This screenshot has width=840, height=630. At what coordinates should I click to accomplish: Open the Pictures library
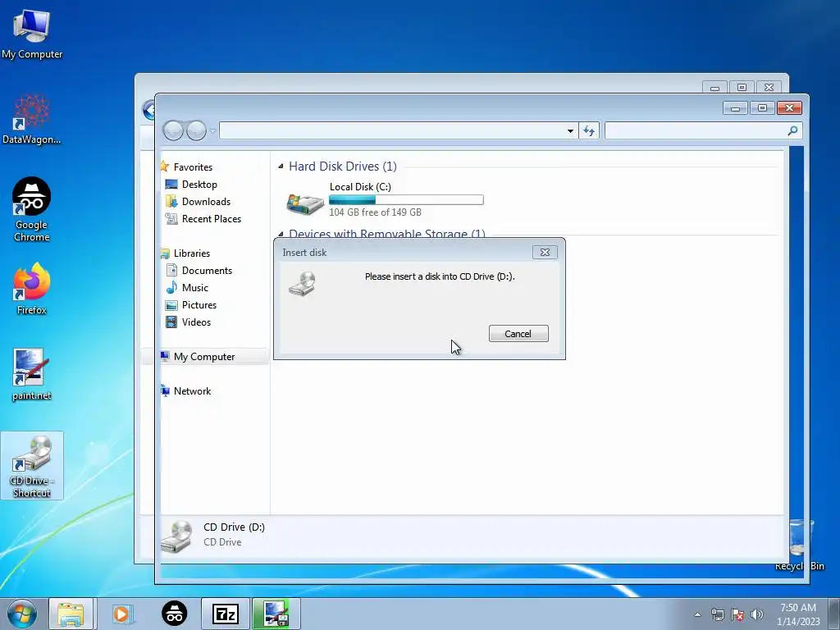click(199, 305)
